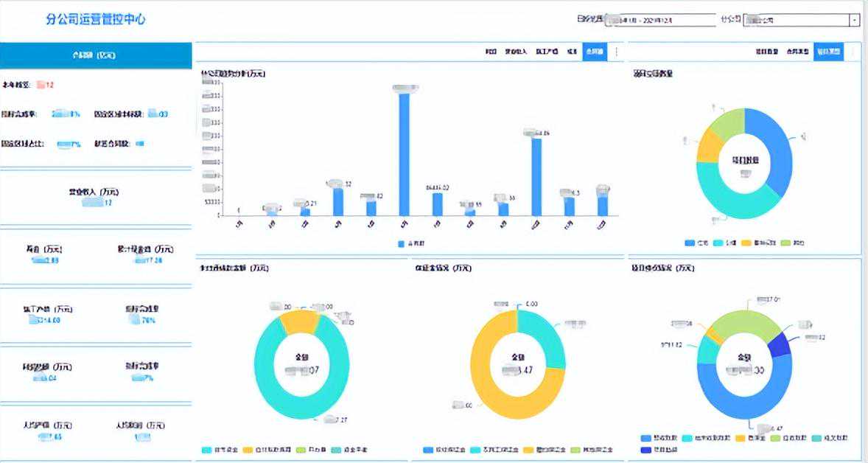Click the orange segment of the bottom-left cyan donut
The height and width of the screenshot is (463, 868).
[298, 321]
